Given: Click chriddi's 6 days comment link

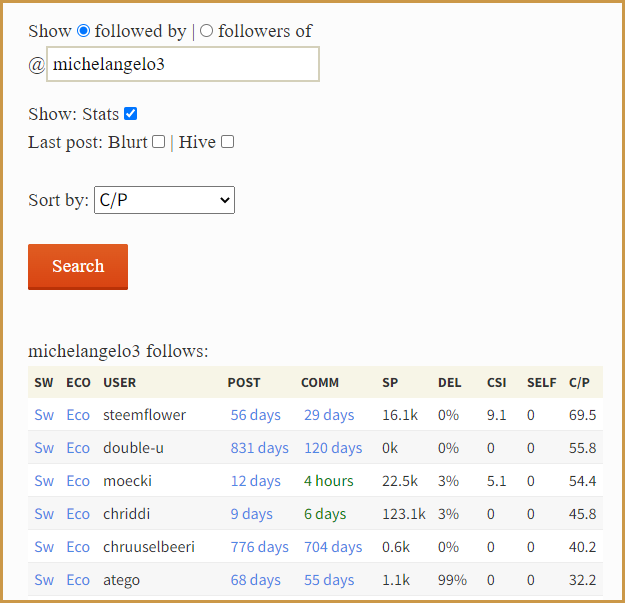Looking at the screenshot, I should (325, 514).
